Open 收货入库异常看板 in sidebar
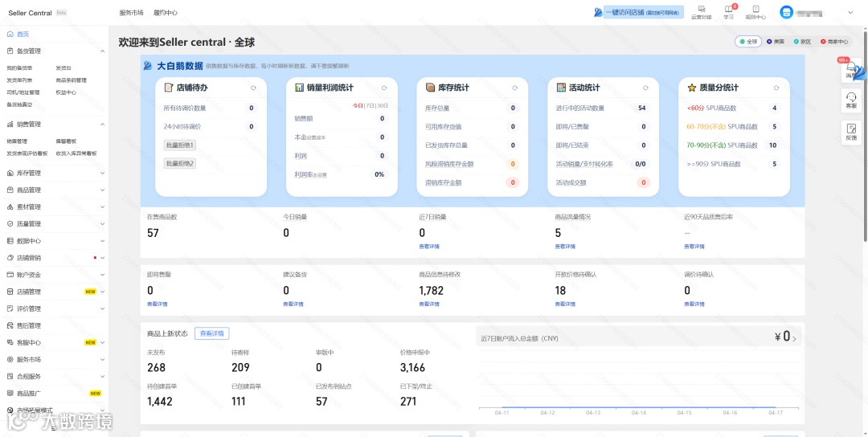 tap(76, 153)
